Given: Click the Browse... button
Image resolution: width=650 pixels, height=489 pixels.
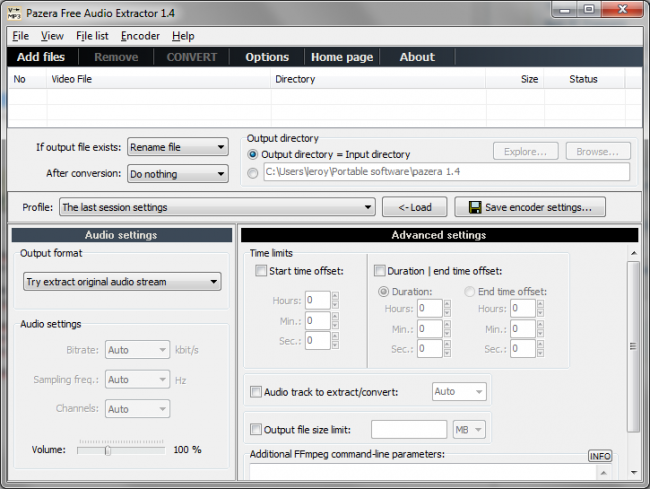Looking at the screenshot, I should 598,152.
